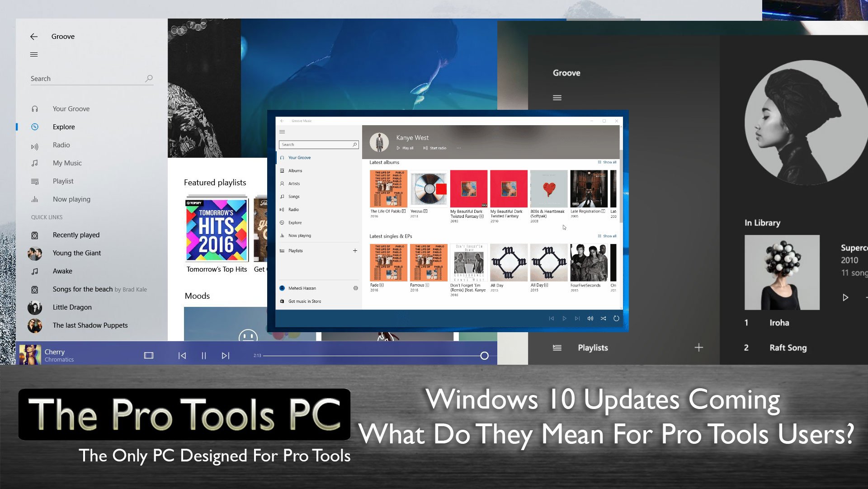This screenshot has height=489, width=868.
Task: Open the Recently played quick link
Action: [x=76, y=235]
